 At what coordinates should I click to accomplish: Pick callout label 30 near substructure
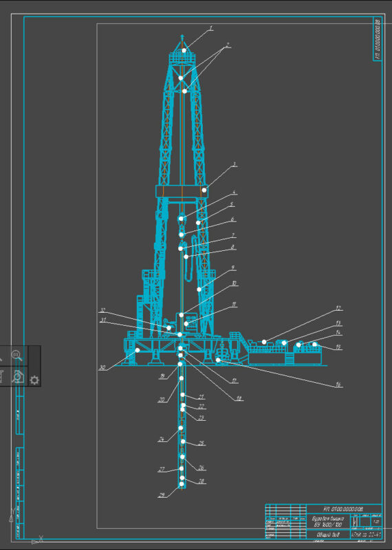pyautogui.click(x=102, y=367)
